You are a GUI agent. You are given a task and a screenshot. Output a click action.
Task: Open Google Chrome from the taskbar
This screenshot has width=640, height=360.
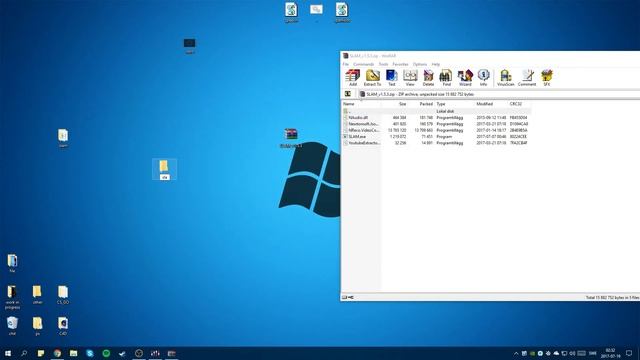coord(57,353)
